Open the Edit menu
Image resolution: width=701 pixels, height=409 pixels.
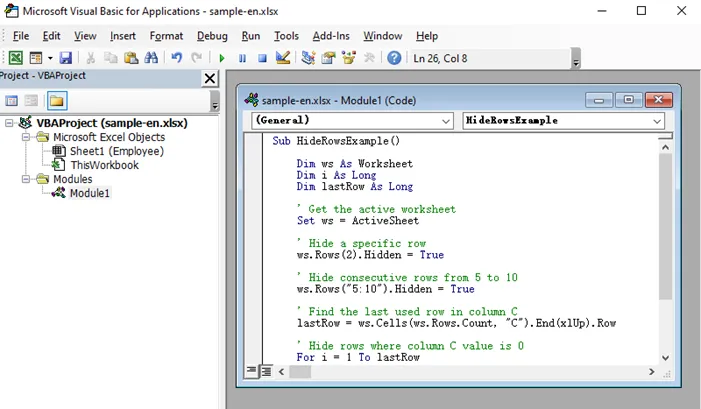tap(51, 36)
